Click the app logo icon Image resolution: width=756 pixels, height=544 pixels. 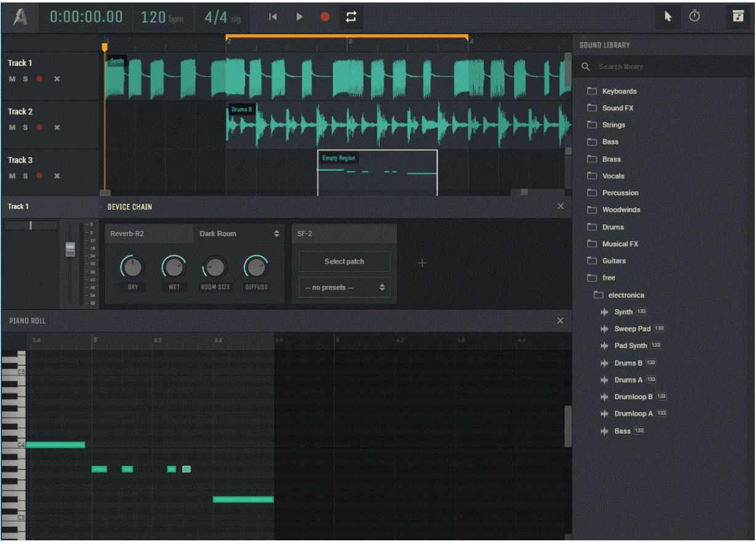[x=20, y=17]
